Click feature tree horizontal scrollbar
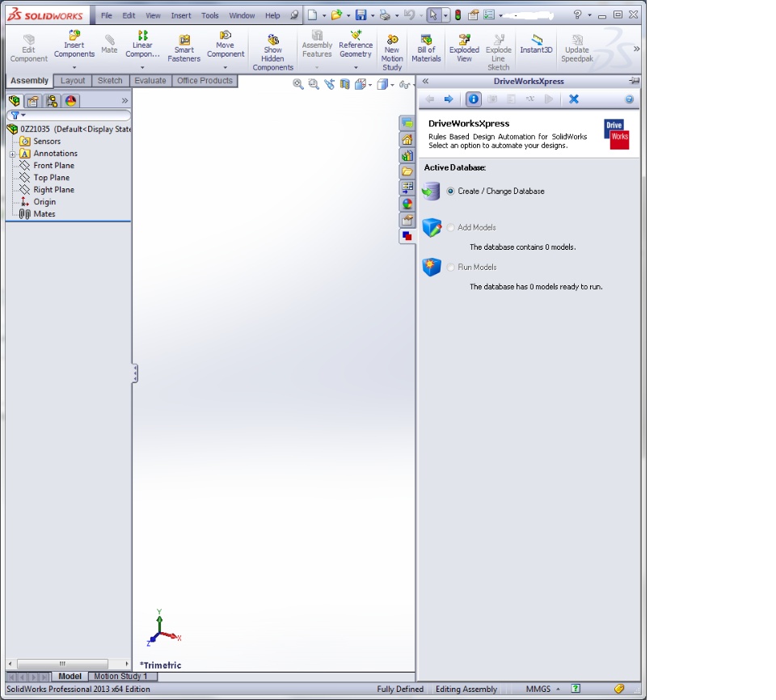This screenshot has width=776, height=700. pos(62,664)
